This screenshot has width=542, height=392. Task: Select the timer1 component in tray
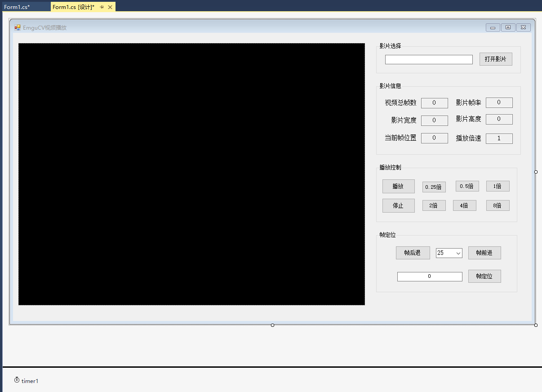click(26, 381)
